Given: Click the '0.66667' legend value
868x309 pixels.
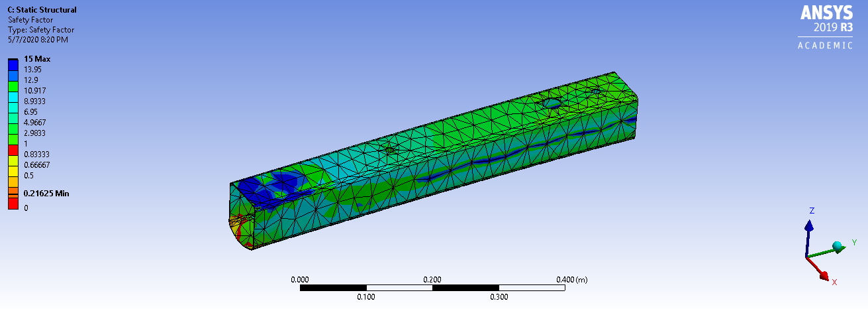Looking at the screenshot, I should [37, 165].
